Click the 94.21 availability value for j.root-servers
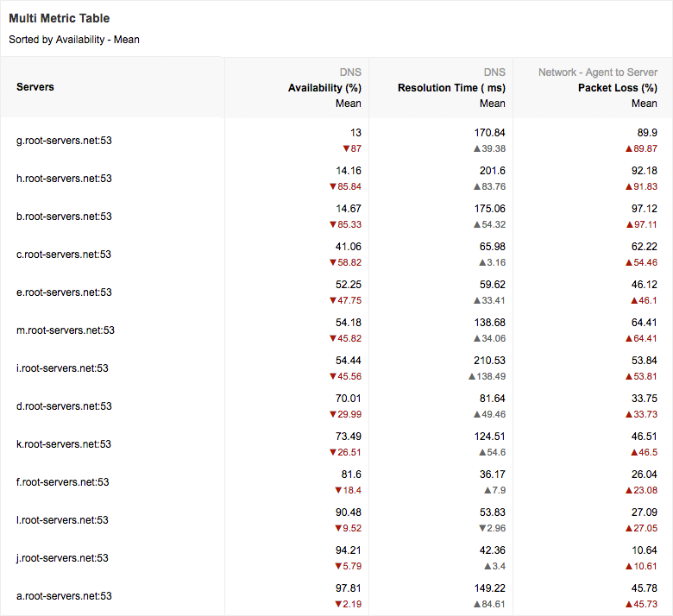 click(x=349, y=550)
